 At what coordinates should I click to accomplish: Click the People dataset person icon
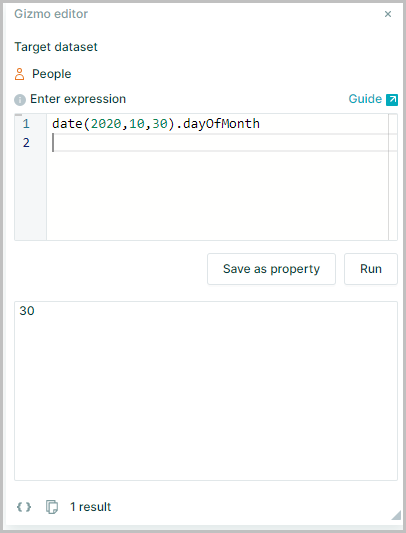pyautogui.click(x=19, y=74)
